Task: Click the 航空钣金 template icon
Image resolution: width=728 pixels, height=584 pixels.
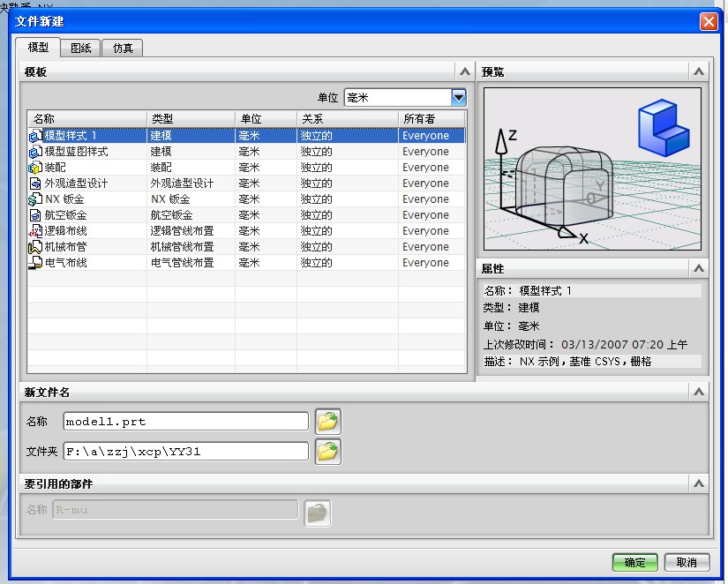Action: tap(35, 215)
